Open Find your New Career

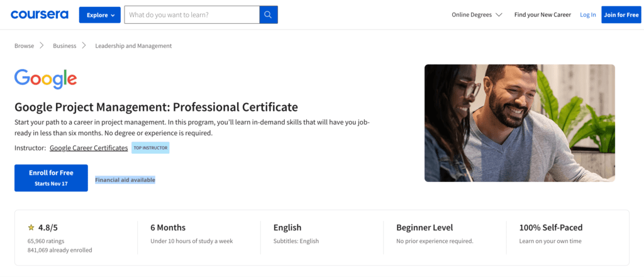click(x=542, y=14)
